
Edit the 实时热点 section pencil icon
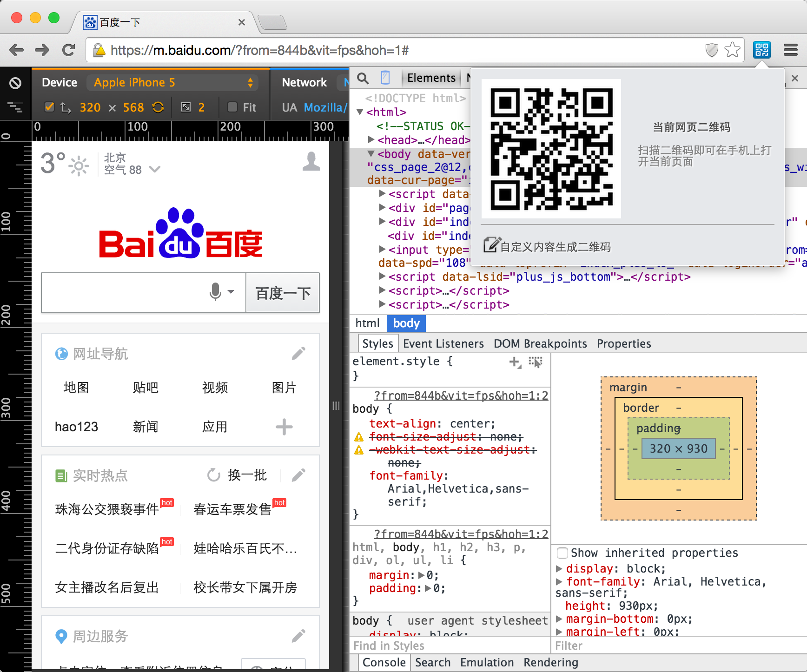point(298,475)
